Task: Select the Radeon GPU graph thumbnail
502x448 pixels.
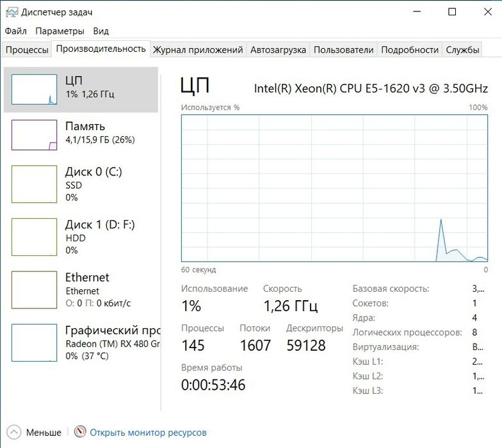Action: tap(35, 342)
